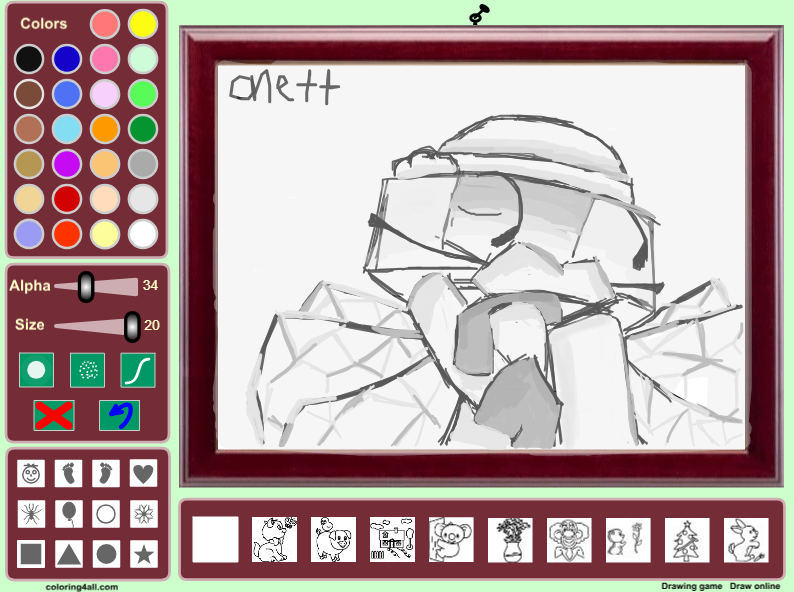Load the flower vase coloring page thumbnail
Viewport: 794px width, 592px height.
point(510,539)
